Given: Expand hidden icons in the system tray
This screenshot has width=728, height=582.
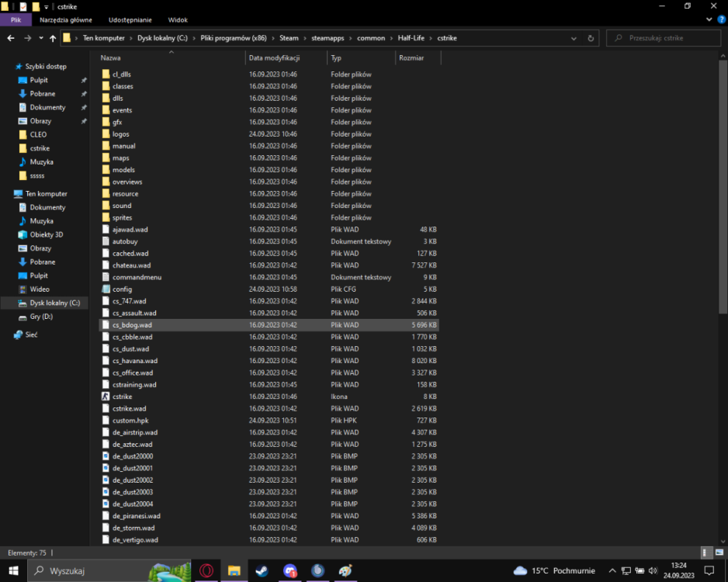Looking at the screenshot, I should (x=612, y=571).
